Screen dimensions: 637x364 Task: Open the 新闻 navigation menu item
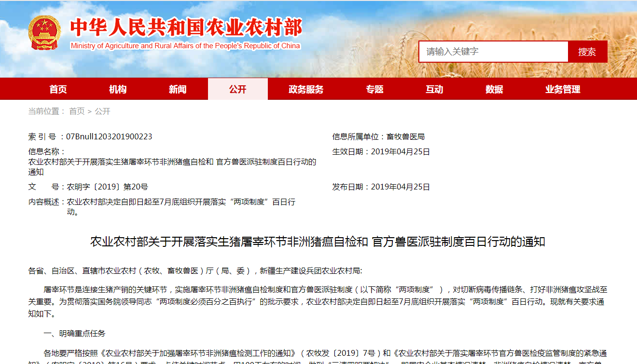[x=178, y=89]
